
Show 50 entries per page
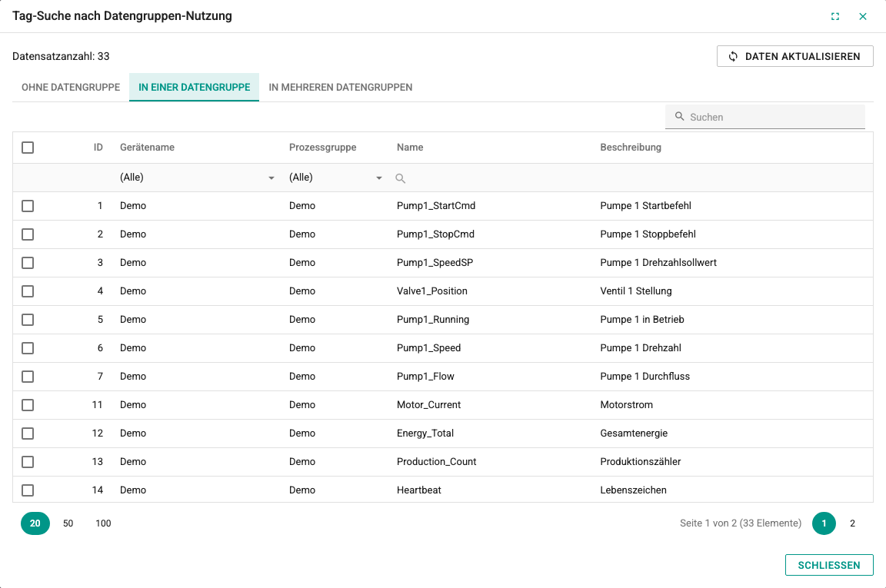(68, 523)
